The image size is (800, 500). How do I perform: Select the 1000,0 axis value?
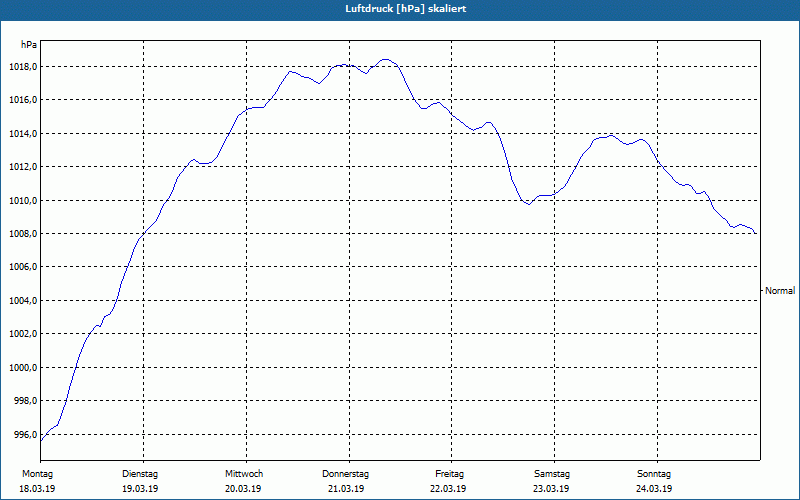click(23, 367)
